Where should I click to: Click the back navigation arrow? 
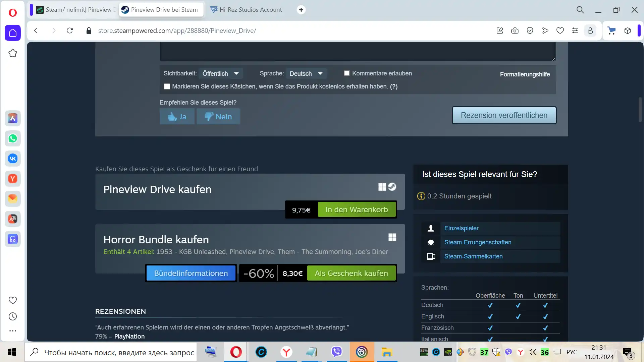click(36, 31)
